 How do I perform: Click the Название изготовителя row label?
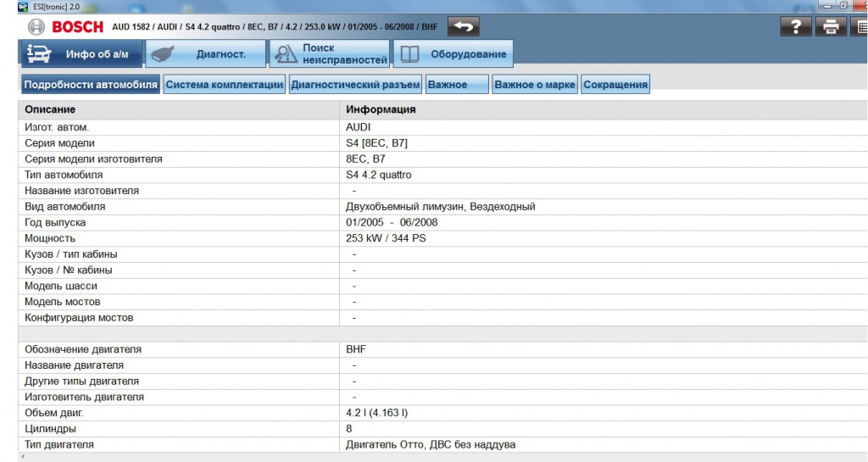(x=82, y=191)
